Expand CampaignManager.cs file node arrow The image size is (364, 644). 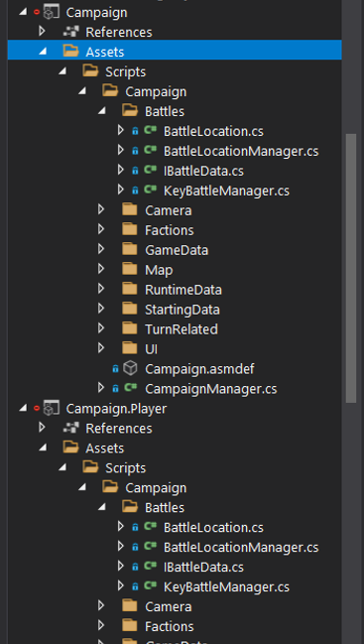101,388
